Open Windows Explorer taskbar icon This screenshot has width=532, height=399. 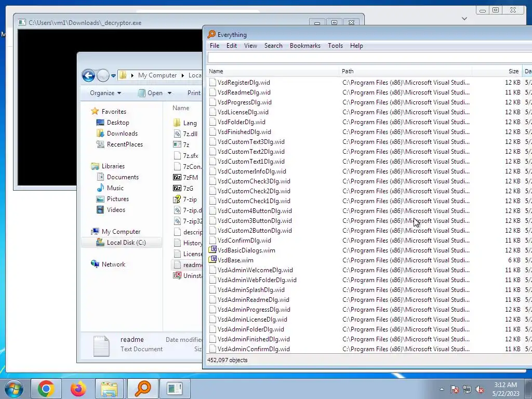tap(109, 389)
